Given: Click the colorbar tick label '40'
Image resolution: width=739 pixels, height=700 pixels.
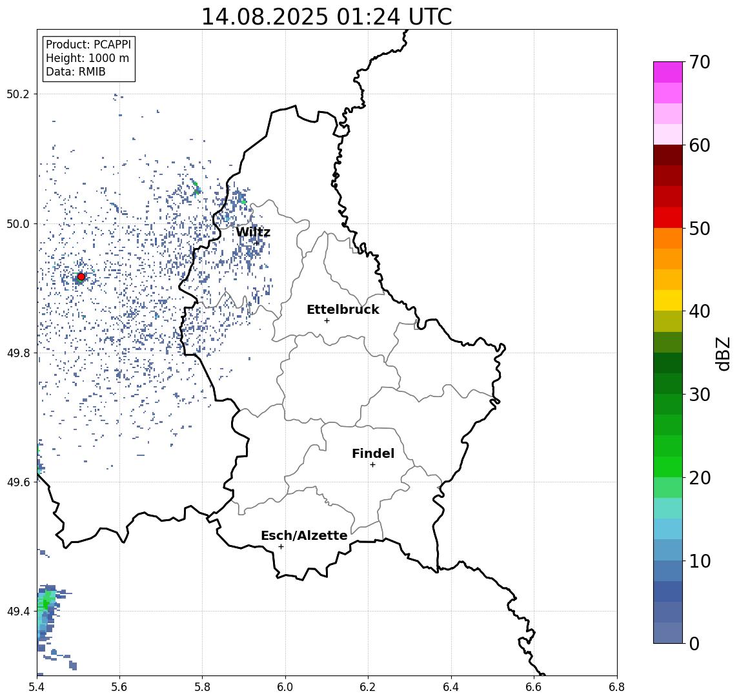Looking at the screenshot, I should (x=700, y=311).
